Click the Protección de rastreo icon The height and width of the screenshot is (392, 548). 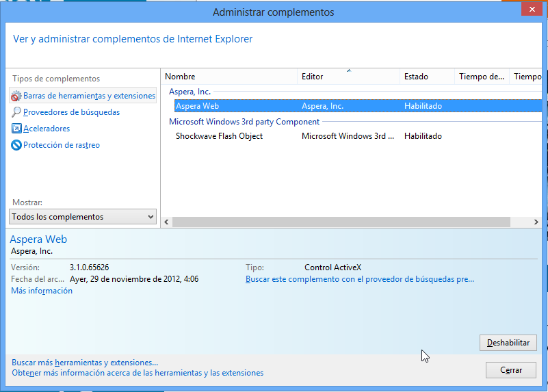16,145
